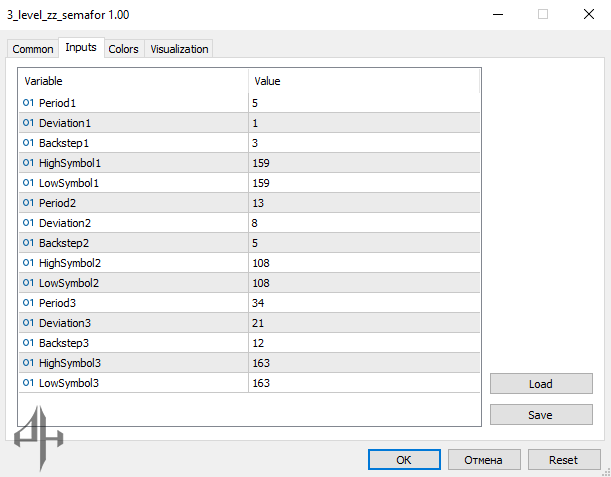Select the Period3 value field showing 34
The height and width of the screenshot is (477, 611).
[364, 303]
